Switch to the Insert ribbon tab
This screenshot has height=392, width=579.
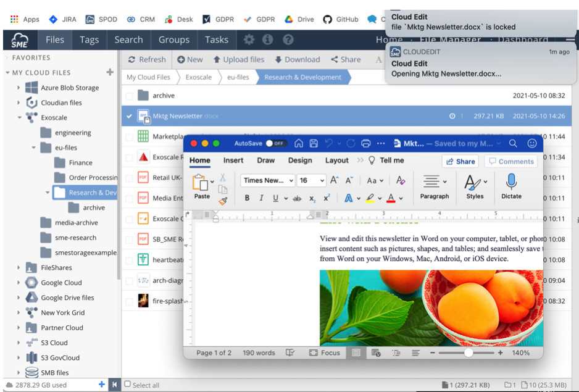pyautogui.click(x=233, y=161)
